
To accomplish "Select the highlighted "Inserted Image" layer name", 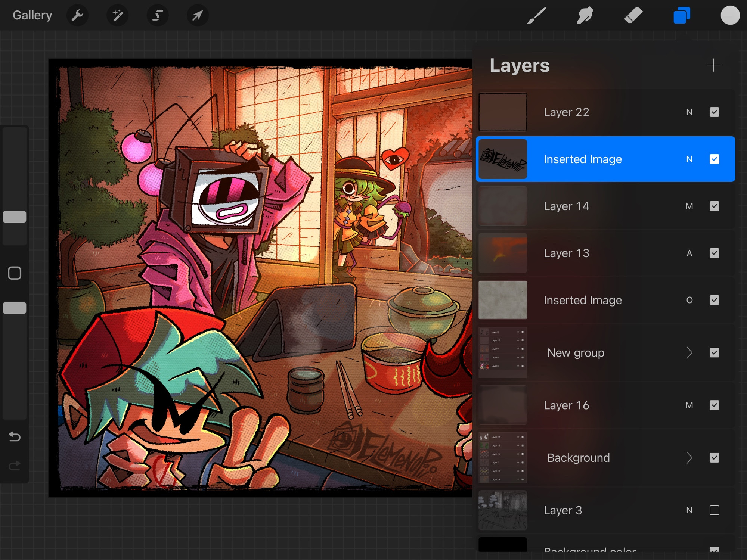I will click(583, 159).
